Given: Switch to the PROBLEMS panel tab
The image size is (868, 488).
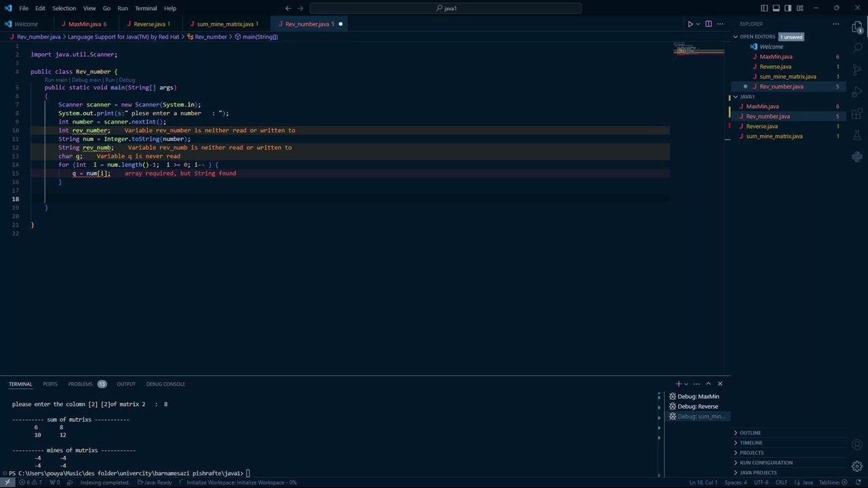Looking at the screenshot, I should [x=80, y=384].
